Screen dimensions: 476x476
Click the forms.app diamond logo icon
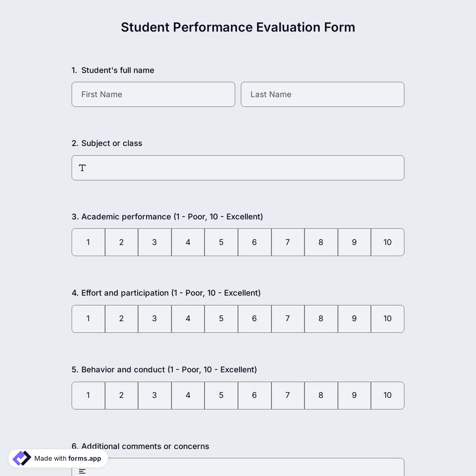[21, 457]
